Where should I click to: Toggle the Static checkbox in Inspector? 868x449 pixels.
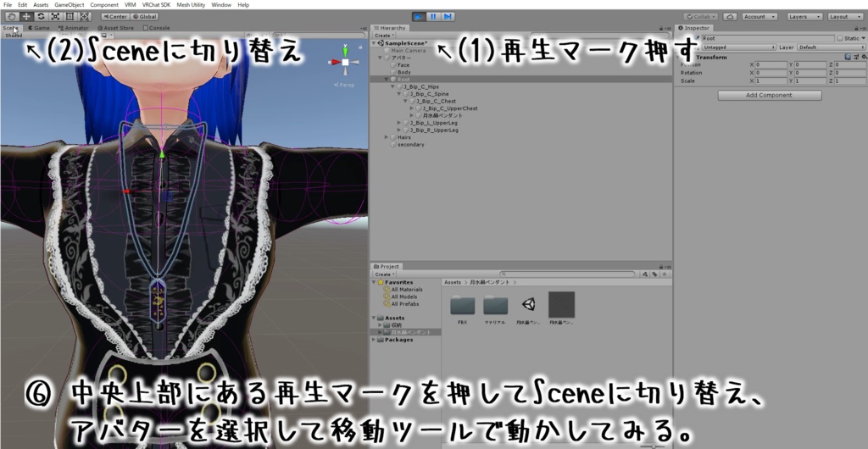840,39
